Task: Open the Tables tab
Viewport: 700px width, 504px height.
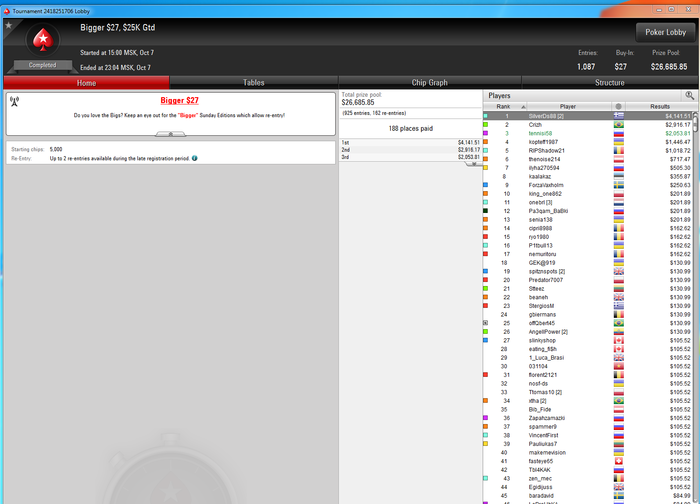Action: pyautogui.click(x=254, y=83)
